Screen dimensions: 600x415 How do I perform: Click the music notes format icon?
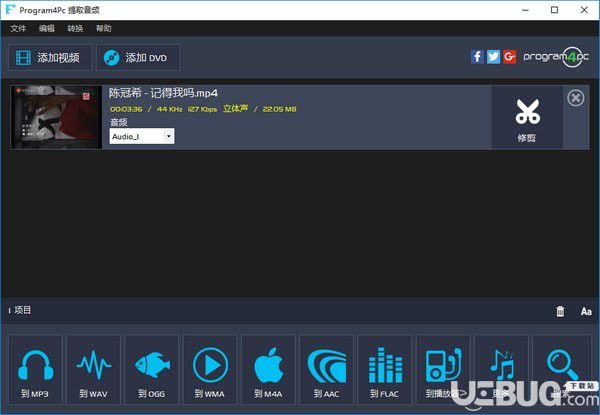tap(501, 370)
